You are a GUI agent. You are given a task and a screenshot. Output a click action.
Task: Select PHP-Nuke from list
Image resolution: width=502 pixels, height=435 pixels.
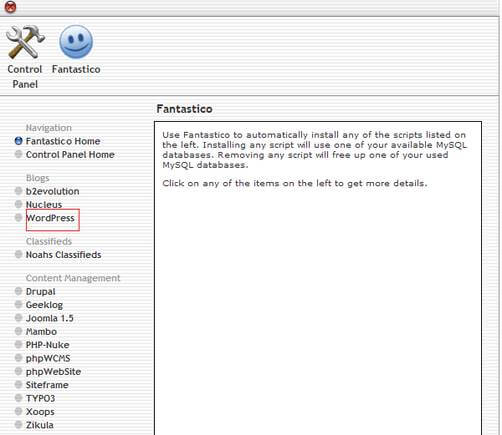(x=47, y=345)
